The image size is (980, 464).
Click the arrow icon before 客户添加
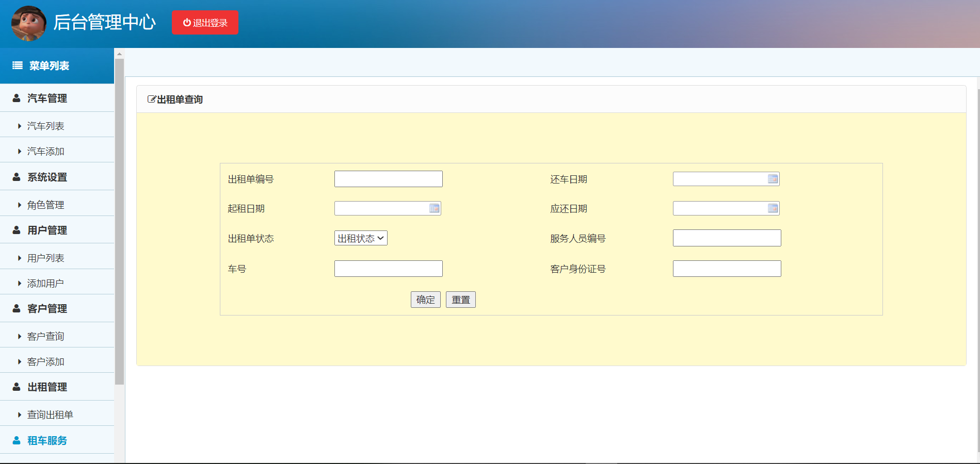[20, 361]
